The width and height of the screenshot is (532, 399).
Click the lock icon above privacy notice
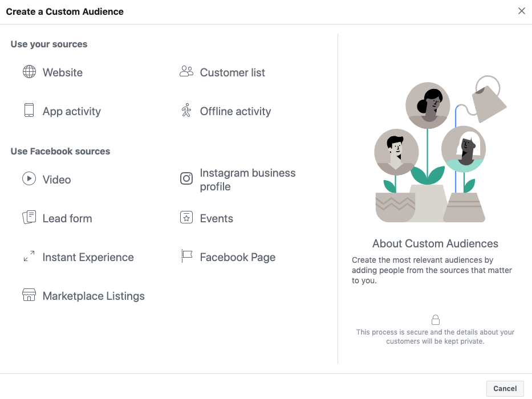pyautogui.click(x=435, y=320)
